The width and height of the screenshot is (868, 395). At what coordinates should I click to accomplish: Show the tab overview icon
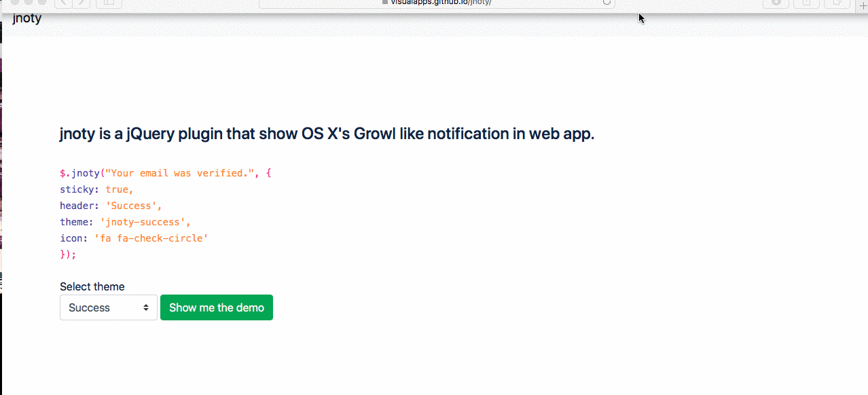837,3
